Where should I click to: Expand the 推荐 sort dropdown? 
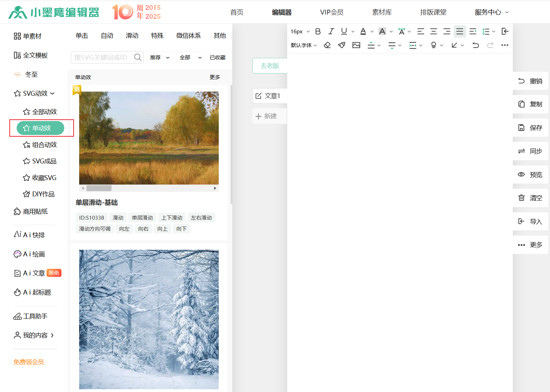[160, 58]
